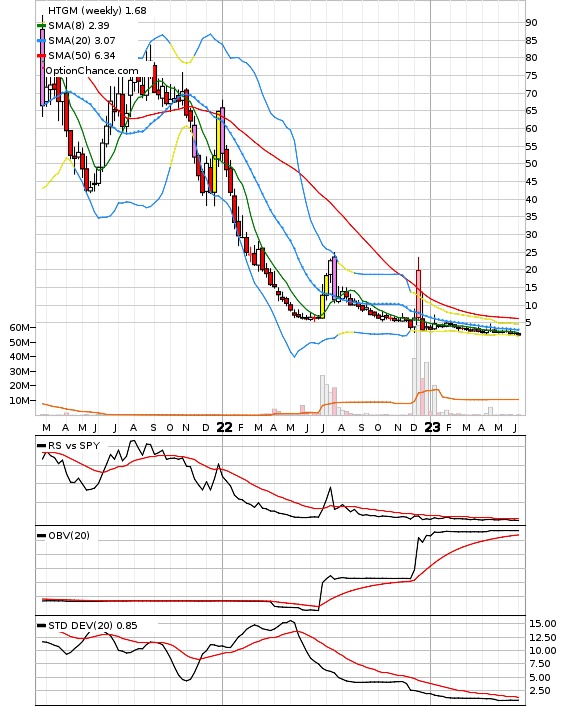The image size is (566, 706).
Task: Click the HTGM (weekly) chart title
Action: (97, 10)
